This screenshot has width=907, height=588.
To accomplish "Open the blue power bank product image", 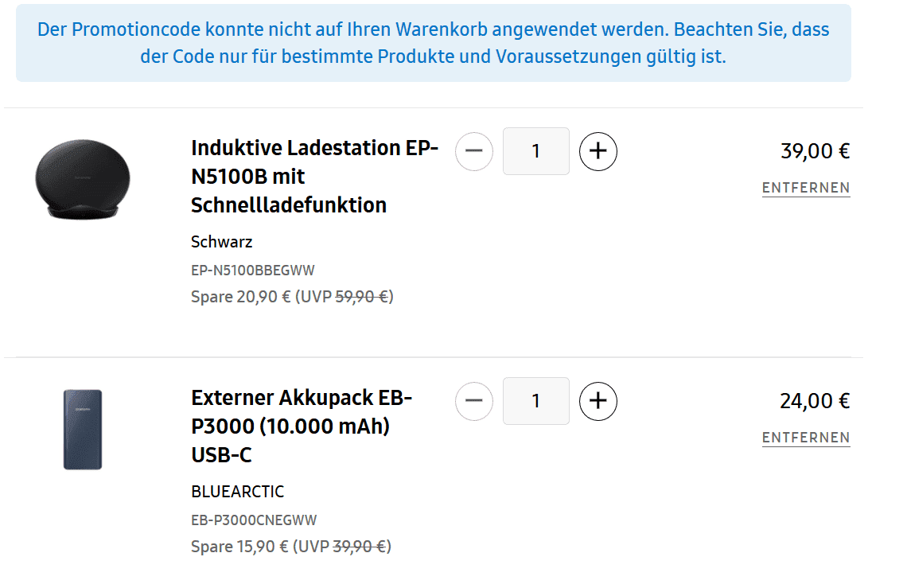I will click(83, 430).
